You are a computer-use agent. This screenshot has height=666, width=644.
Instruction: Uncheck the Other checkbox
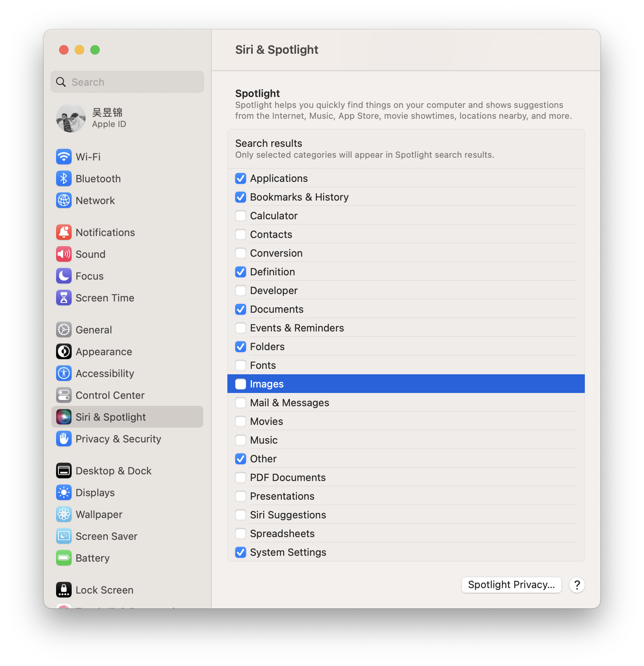[x=241, y=459]
